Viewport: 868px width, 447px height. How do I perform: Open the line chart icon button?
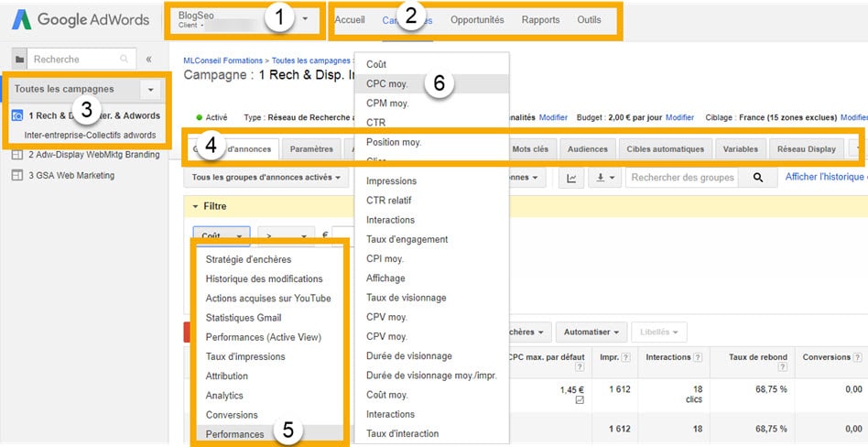(x=571, y=178)
